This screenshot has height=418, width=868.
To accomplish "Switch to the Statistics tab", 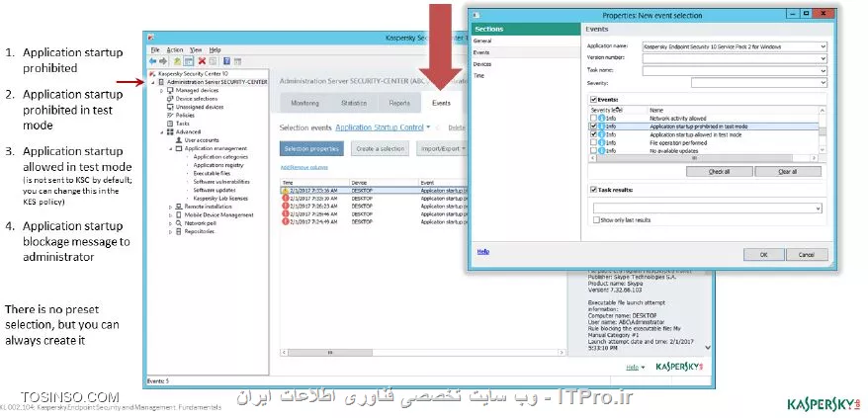I will [354, 103].
